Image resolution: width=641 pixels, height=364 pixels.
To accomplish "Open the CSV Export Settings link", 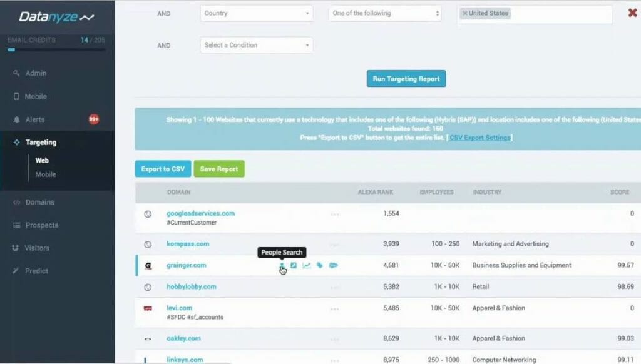I will click(480, 138).
